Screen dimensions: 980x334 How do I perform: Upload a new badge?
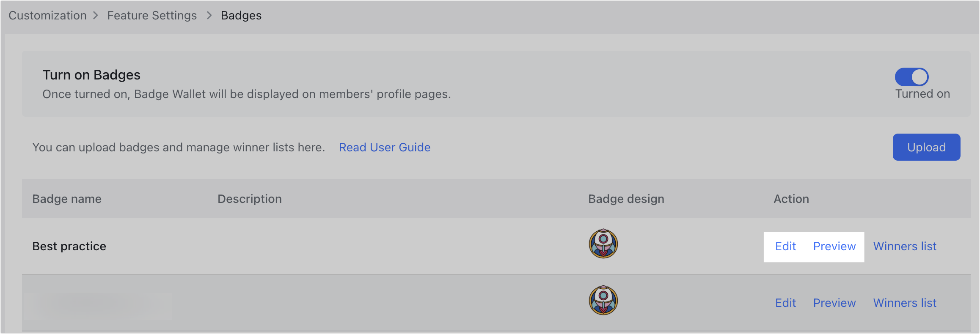point(926,147)
